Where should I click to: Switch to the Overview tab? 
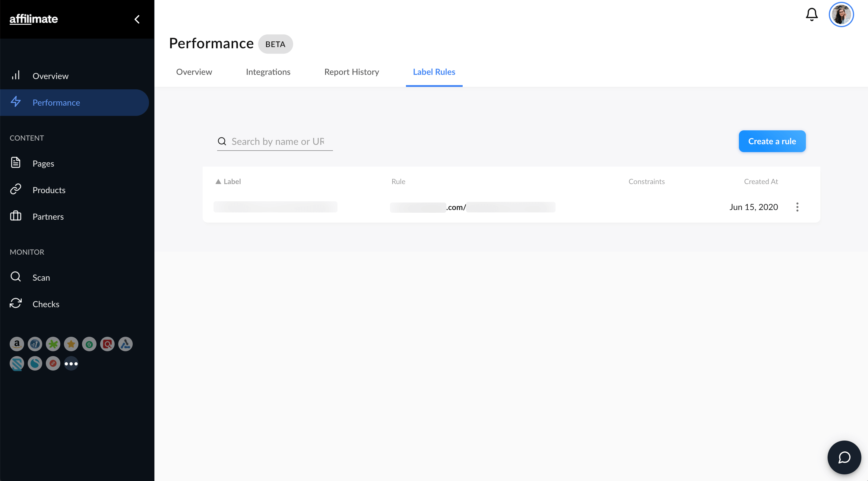[x=194, y=72]
